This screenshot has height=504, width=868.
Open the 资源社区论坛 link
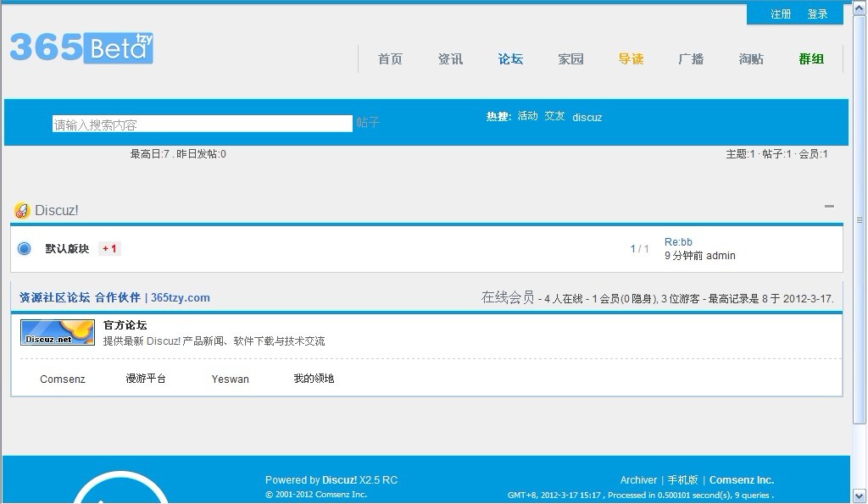point(55,297)
